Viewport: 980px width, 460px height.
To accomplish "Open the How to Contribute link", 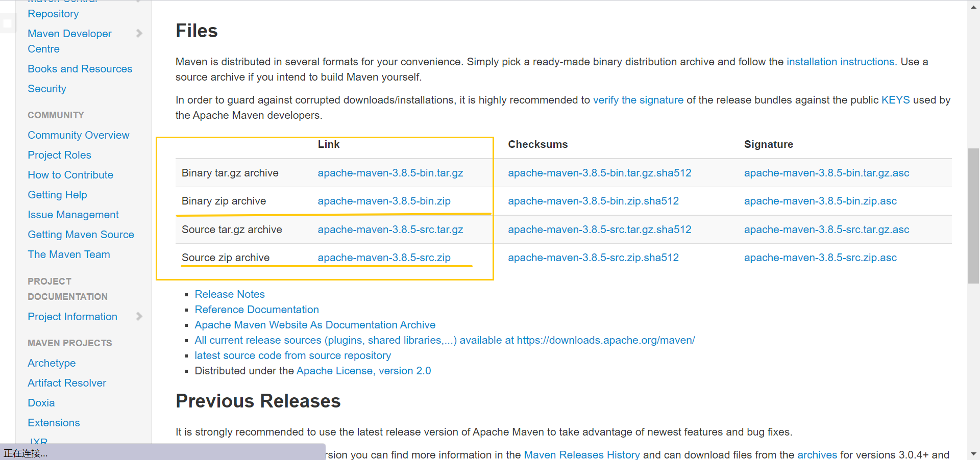I will [x=70, y=175].
